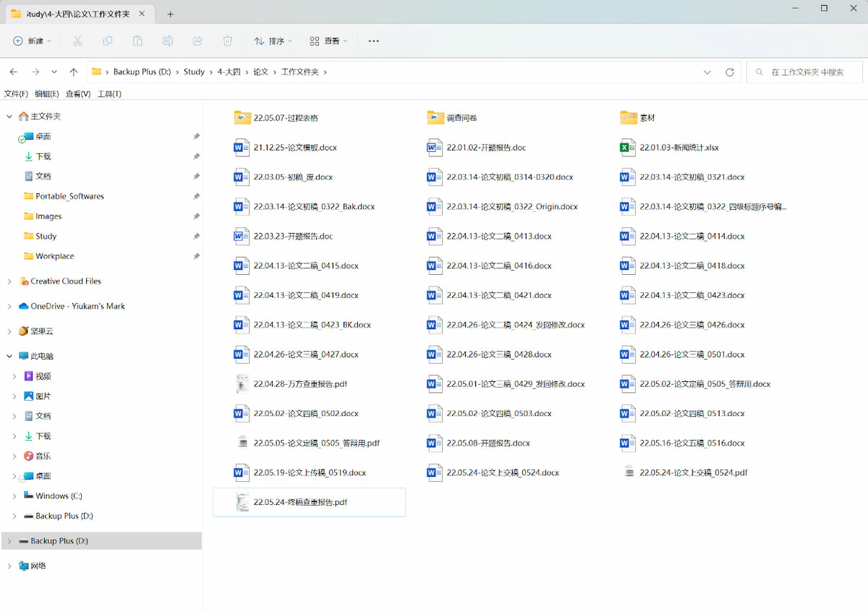Expand the Windows (C:) drive tree node
868x612 pixels.
[x=14, y=496]
